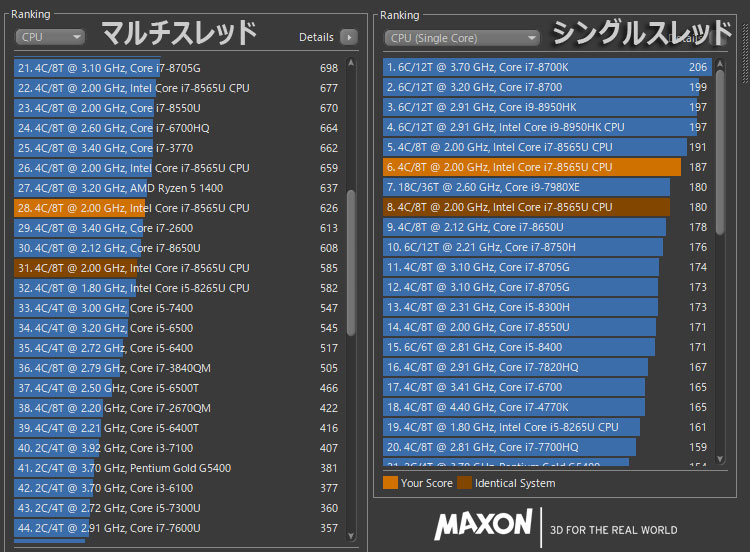The image size is (750, 552).
Task: Select single core row 9 Core i7-8650U
Action: pos(547,227)
